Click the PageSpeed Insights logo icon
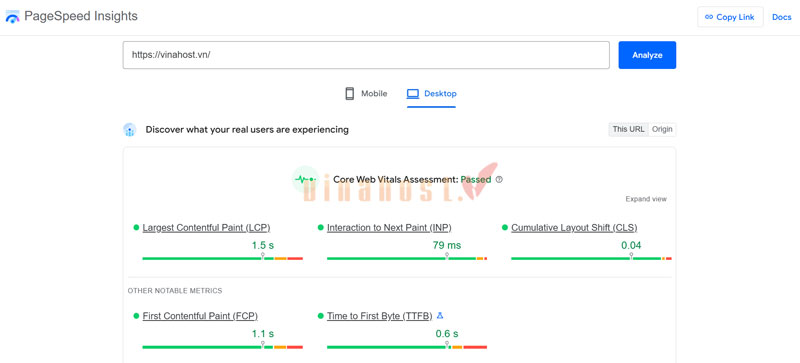The height and width of the screenshot is (363, 800). pos(12,17)
